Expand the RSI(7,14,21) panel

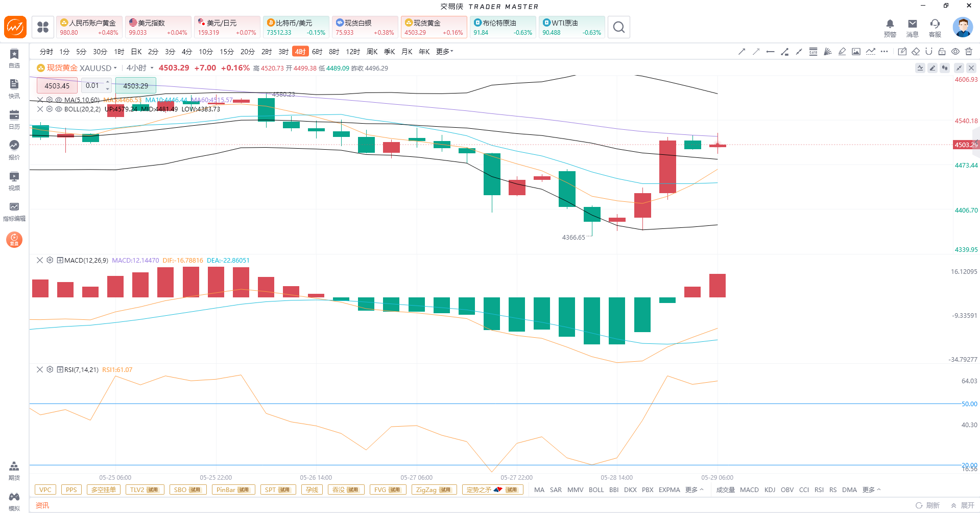coord(60,369)
